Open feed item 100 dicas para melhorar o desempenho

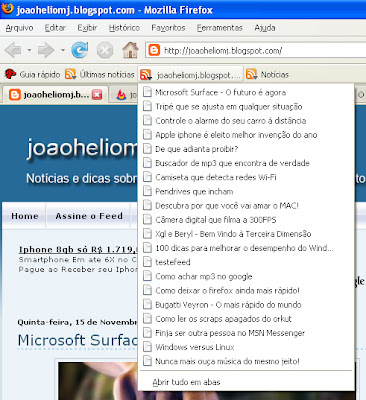point(245,248)
